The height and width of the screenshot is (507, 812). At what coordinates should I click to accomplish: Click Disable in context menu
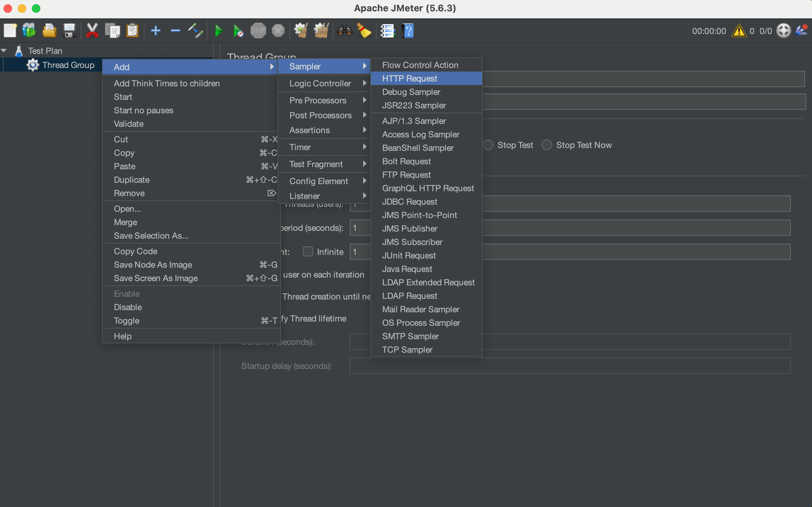point(191,307)
